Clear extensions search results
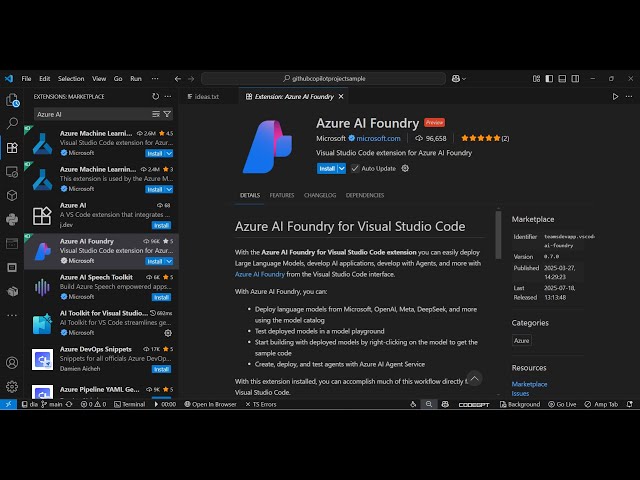 click(x=156, y=114)
